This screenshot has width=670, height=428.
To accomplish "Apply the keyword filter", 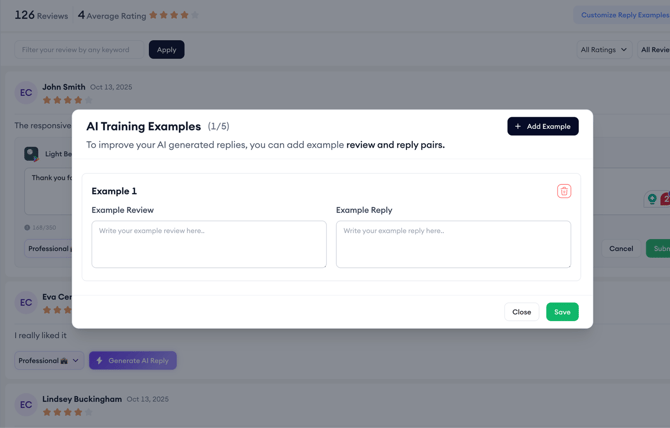I will (x=166, y=49).
